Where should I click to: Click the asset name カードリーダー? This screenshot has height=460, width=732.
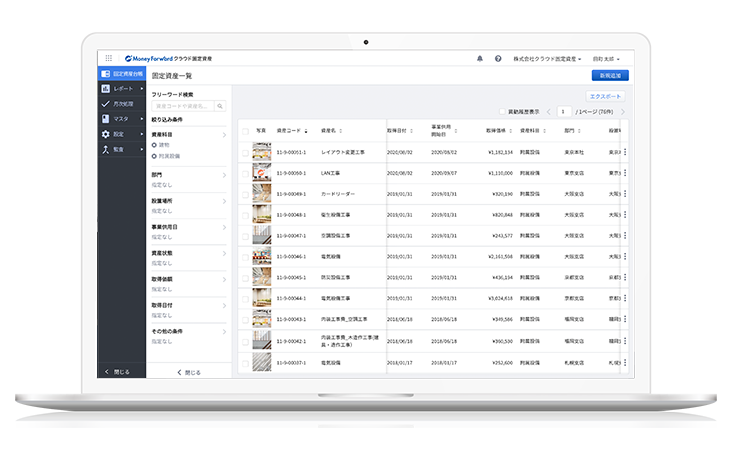tap(338, 194)
